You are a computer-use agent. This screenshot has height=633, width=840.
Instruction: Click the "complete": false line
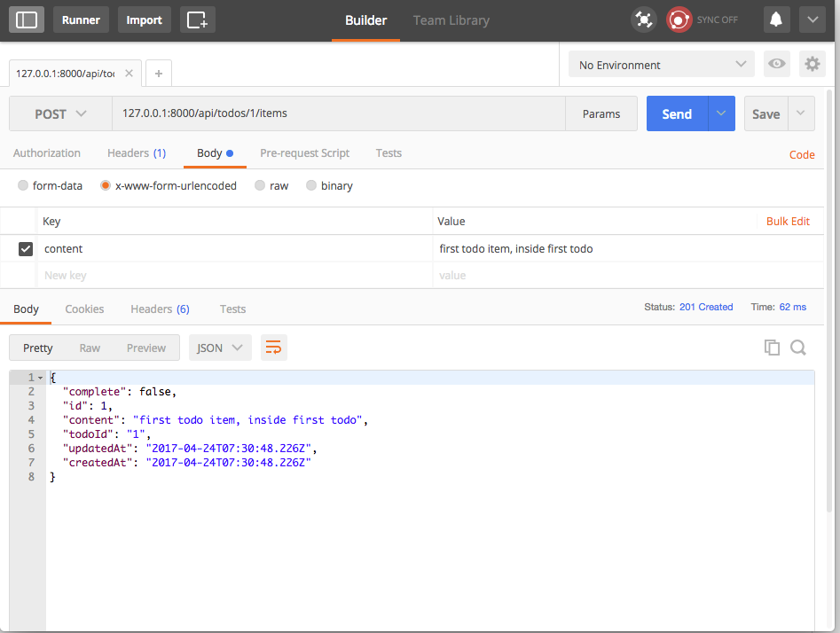click(x=120, y=392)
